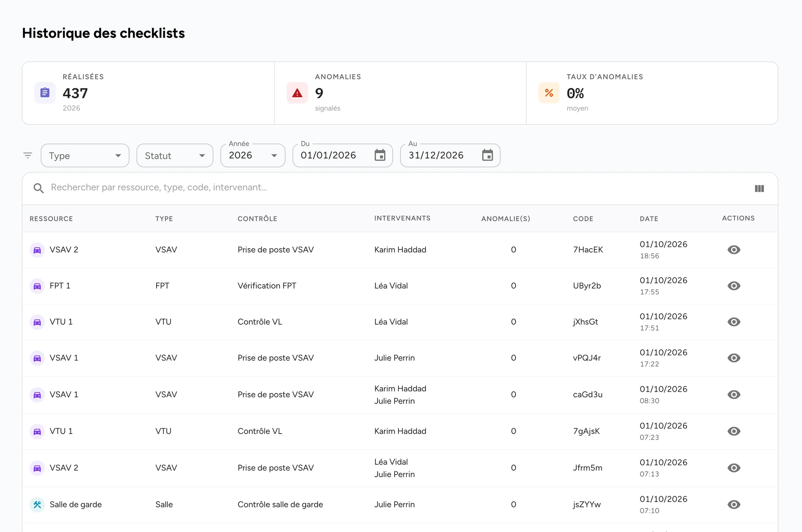This screenshot has height=532, width=802.
Task: Click the Historique des checklists heading
Action: click(x=103, y=33)
